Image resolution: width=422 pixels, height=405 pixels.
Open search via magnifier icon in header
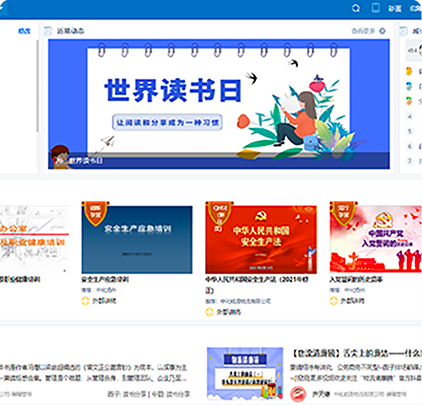tap(356, 8)
